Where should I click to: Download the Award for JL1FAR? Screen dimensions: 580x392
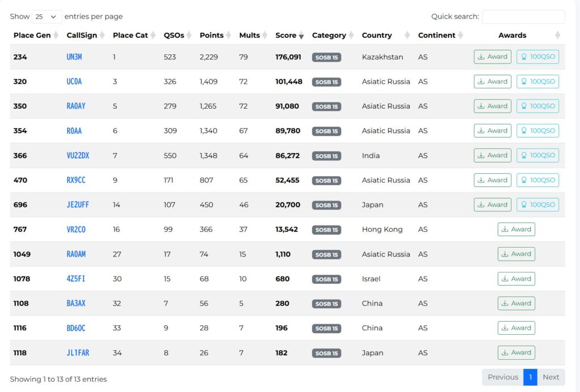coord(517,353)
